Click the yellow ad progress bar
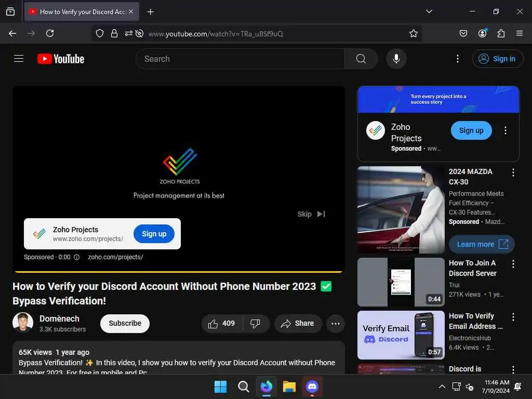This screenshot has width=532, height=399. [x=179, y=272]
